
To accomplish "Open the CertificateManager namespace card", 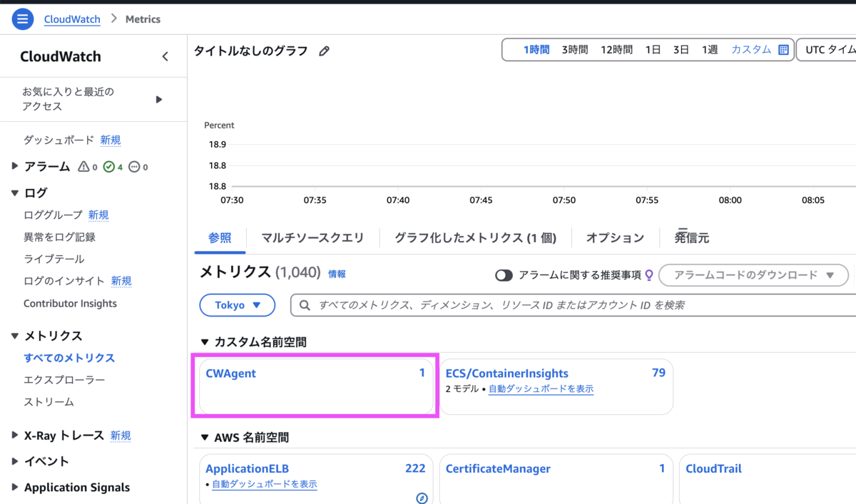I will (556, 479).
